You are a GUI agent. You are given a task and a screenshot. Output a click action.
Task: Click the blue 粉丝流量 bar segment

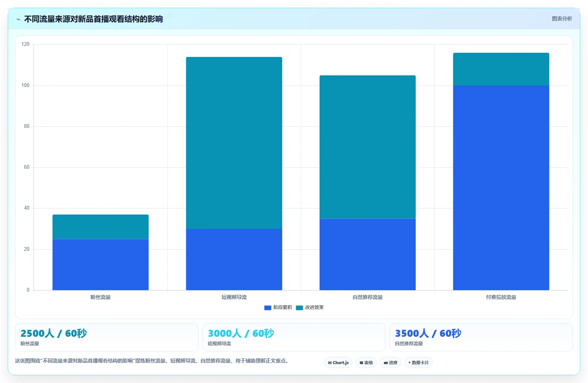point(101,265)
